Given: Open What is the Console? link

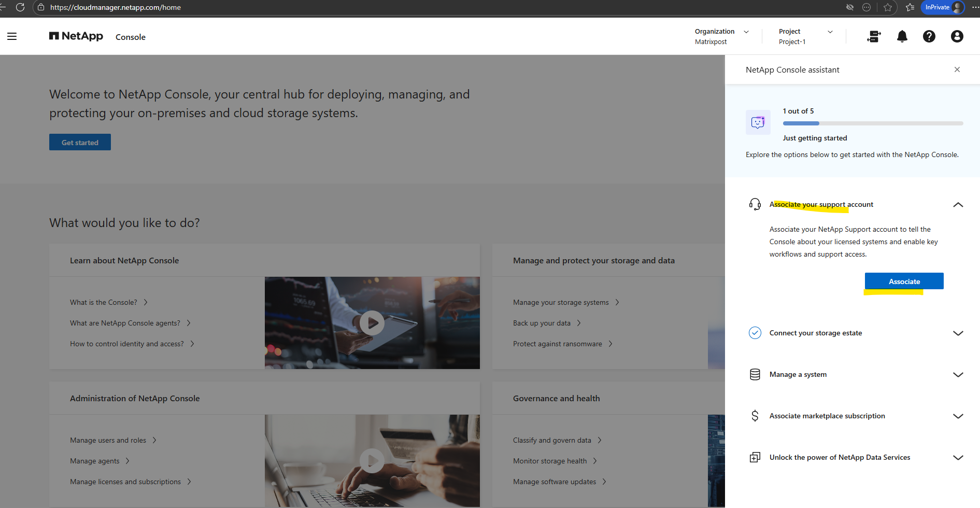Looking at the screenshot, I should [109, 302].
